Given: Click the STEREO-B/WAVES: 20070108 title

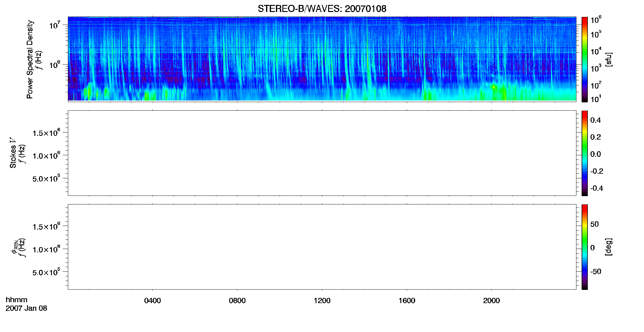Looking at the screenshot, I should [x=322, y=9].
